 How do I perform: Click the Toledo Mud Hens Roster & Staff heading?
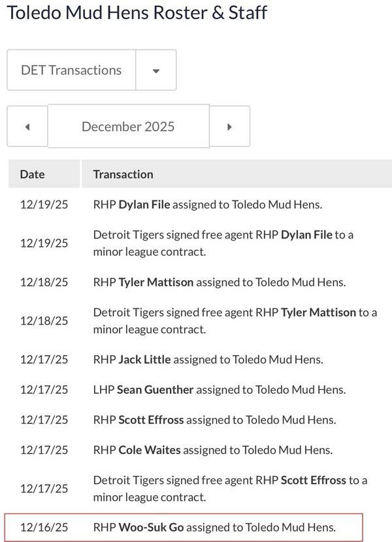pyautogui.click(x=137, y=13)
